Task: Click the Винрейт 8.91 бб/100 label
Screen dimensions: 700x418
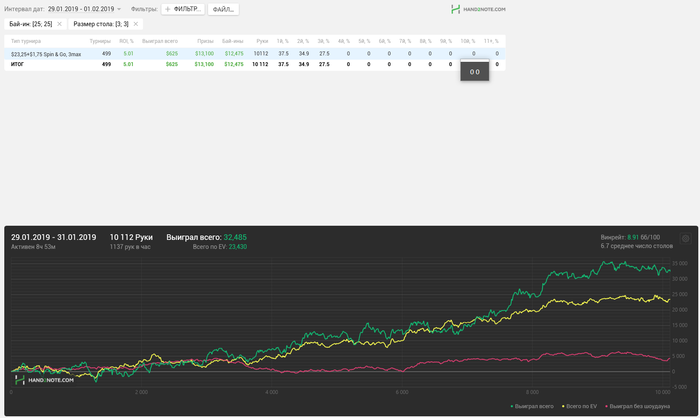Action: coord(630,238)
